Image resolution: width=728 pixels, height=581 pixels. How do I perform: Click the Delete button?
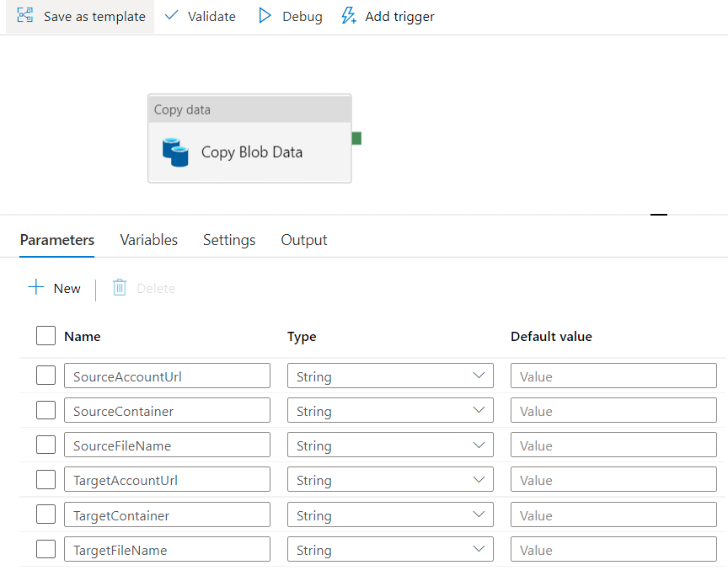click(x=143, y=288)
